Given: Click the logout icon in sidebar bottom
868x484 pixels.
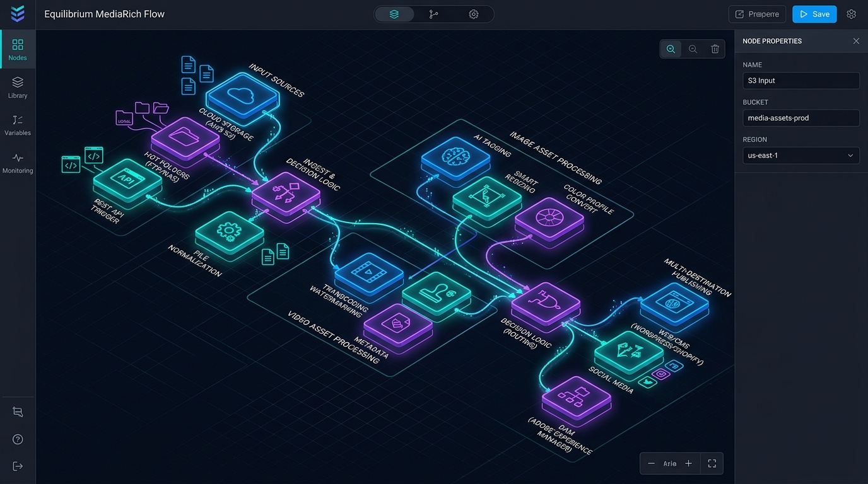Looking at the screenshot, I should tap(18, 466).
